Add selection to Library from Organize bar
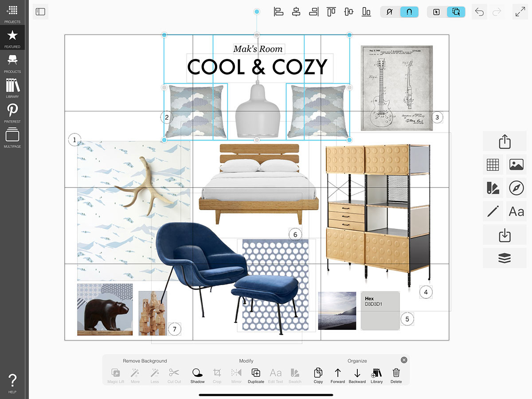The image size is (532, 399). click(x=376, y=376)
